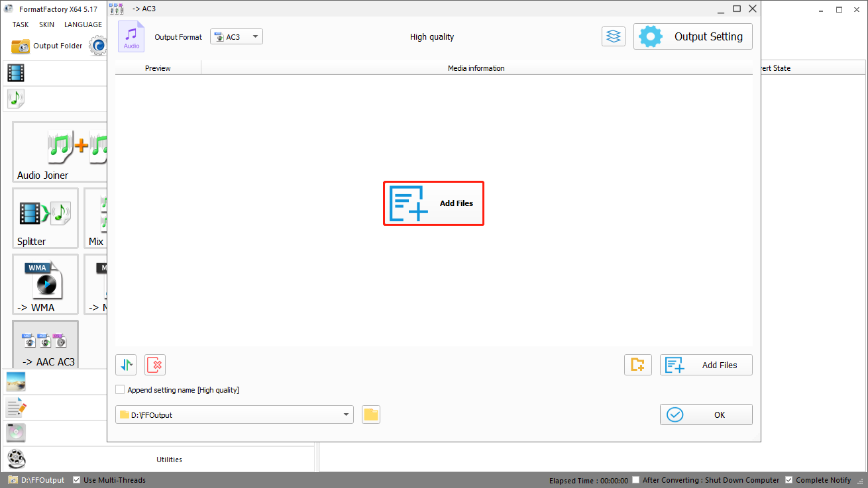
Task: Click the High quality label
Action: click(432, 37)
